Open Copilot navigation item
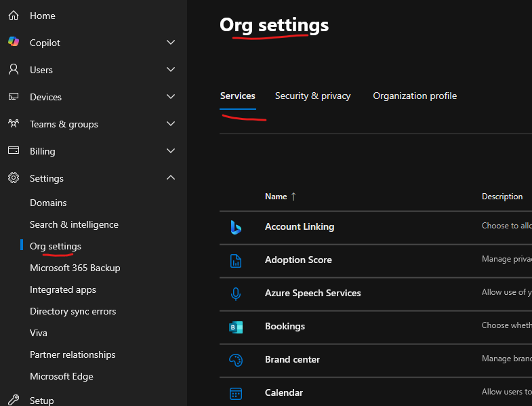Viewport: 532px width, 406px height. 45,43
